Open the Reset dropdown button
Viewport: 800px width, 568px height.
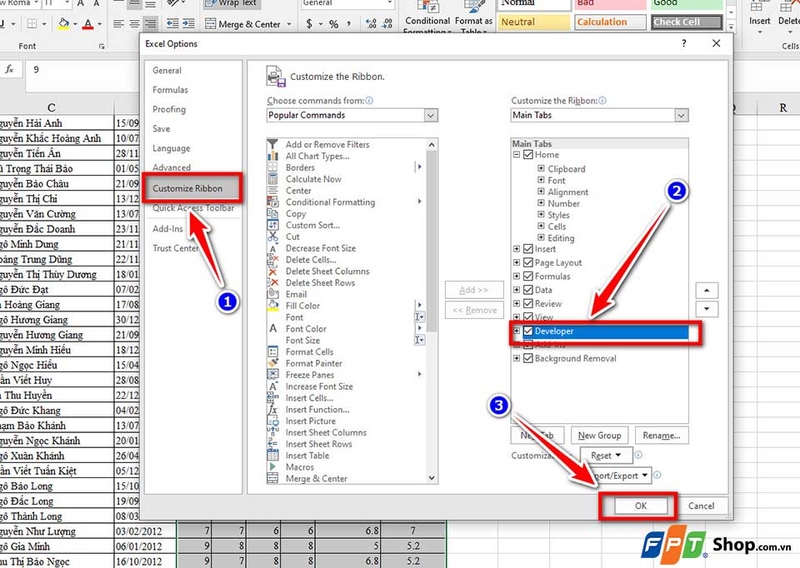(x=606, y=455)
